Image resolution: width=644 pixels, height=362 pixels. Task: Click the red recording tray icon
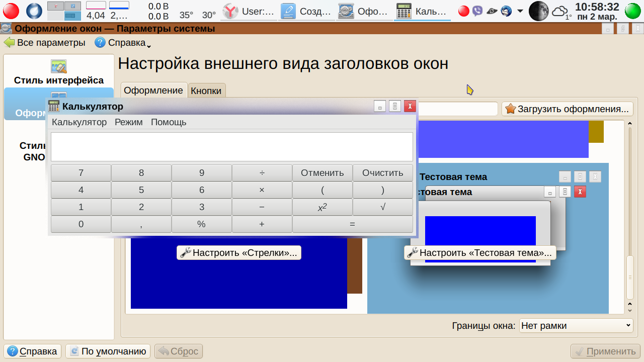(x=464, y=11)
